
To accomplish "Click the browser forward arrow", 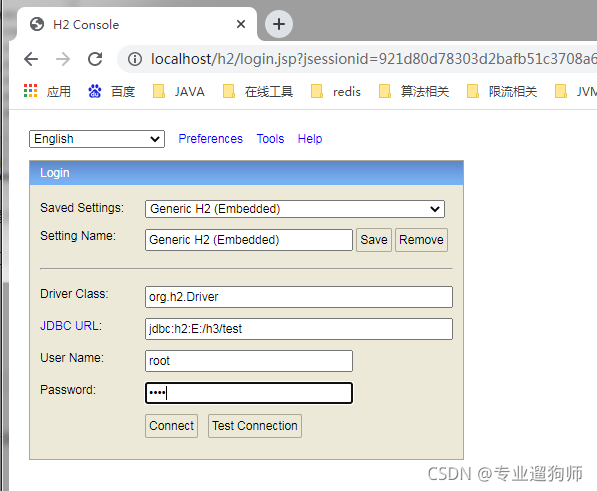I will [63, 59].
